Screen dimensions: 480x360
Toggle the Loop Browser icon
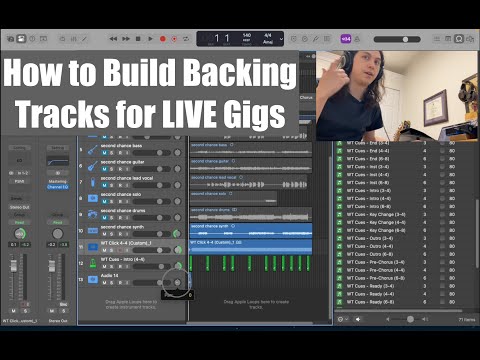(x=459, y=39)
